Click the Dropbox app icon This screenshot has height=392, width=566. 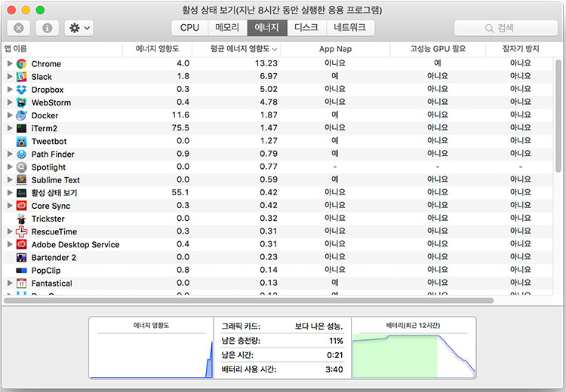(21, 90)
